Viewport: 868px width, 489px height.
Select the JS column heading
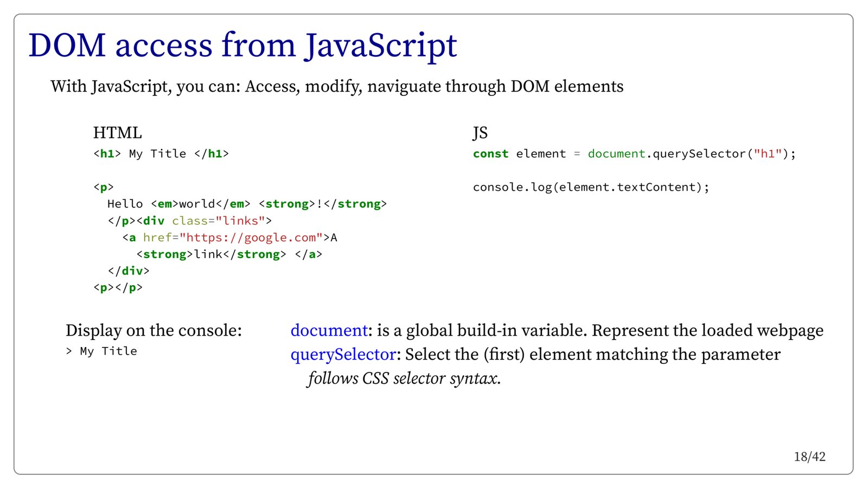480,133
